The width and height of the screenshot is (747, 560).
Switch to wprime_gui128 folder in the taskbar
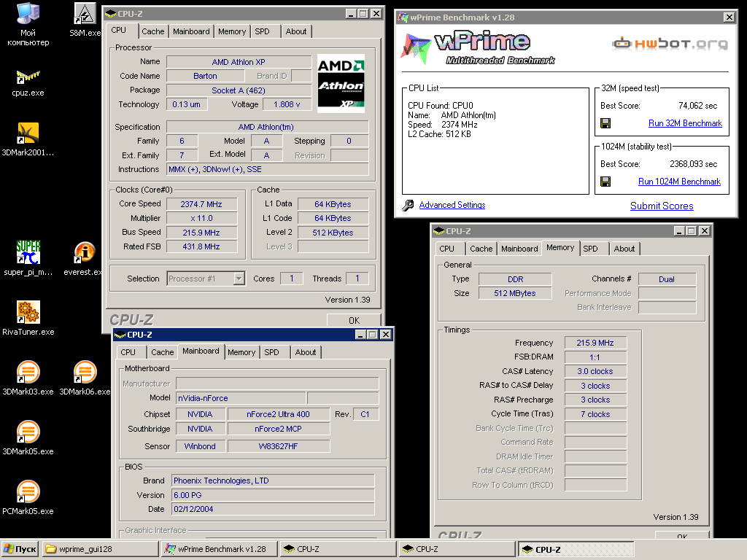[x=101, y=549]
